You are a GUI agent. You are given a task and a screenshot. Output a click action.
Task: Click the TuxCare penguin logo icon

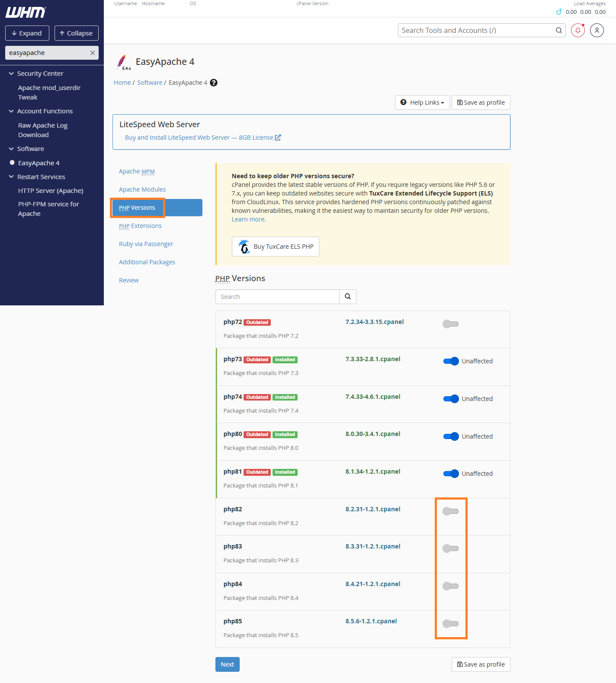[x=244, y=247]
